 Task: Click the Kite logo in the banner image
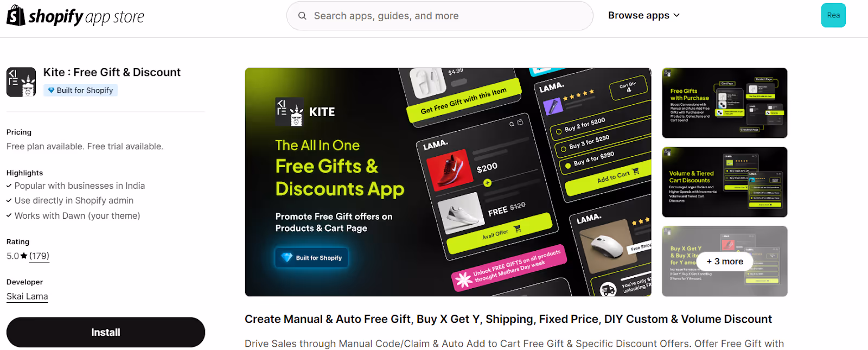(x=305, y=112)
